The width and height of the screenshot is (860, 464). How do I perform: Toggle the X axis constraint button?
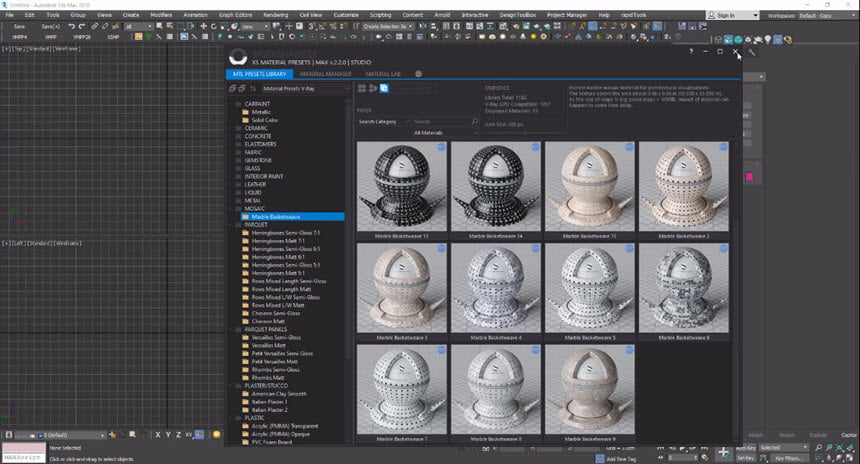[x=158, y=435]
